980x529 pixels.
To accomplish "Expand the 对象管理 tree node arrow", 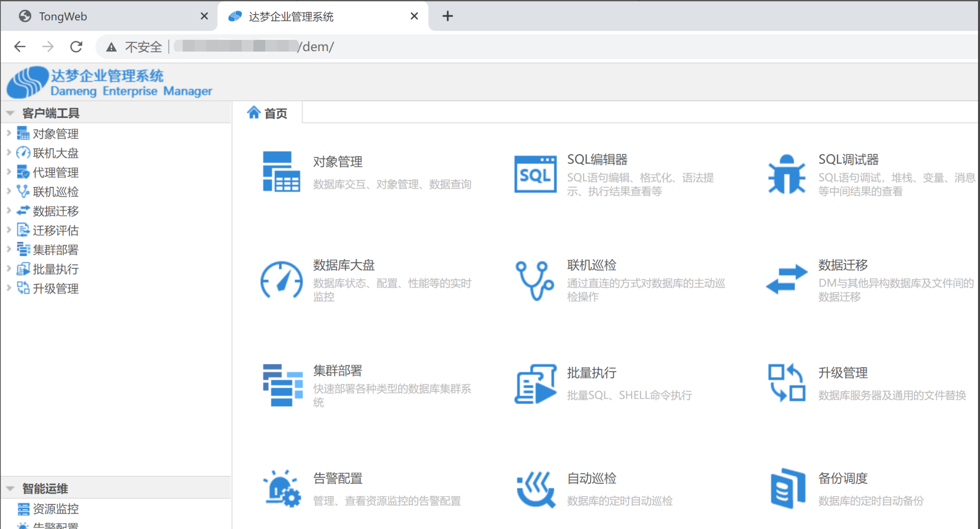I will (8, 133).
